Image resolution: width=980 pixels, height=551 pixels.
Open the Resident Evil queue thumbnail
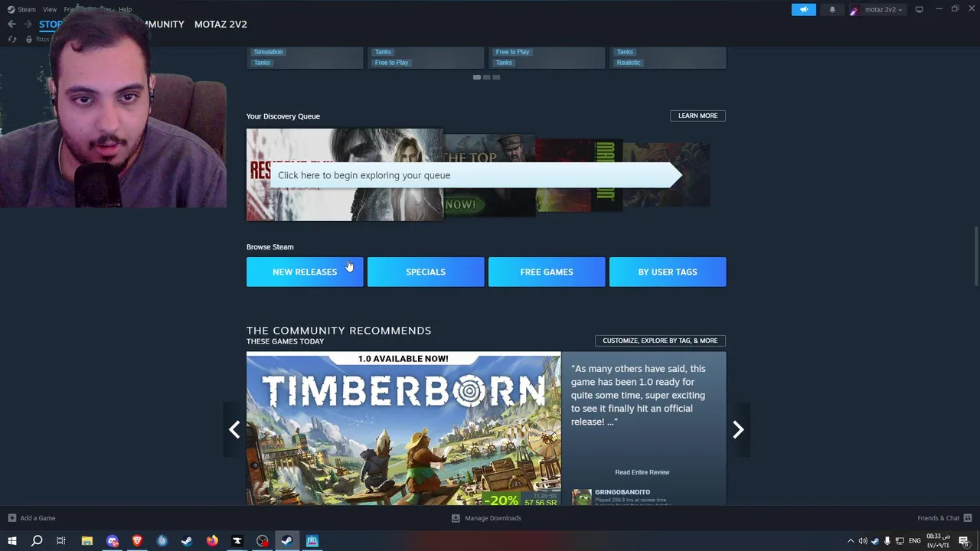pyautogui.click(x=345, y=174)
